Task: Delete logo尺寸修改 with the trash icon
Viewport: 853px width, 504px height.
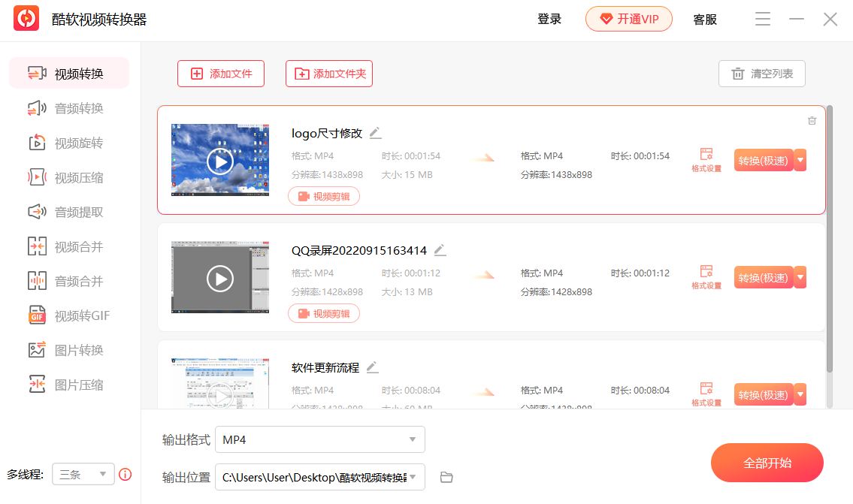Action: point(812,121)
